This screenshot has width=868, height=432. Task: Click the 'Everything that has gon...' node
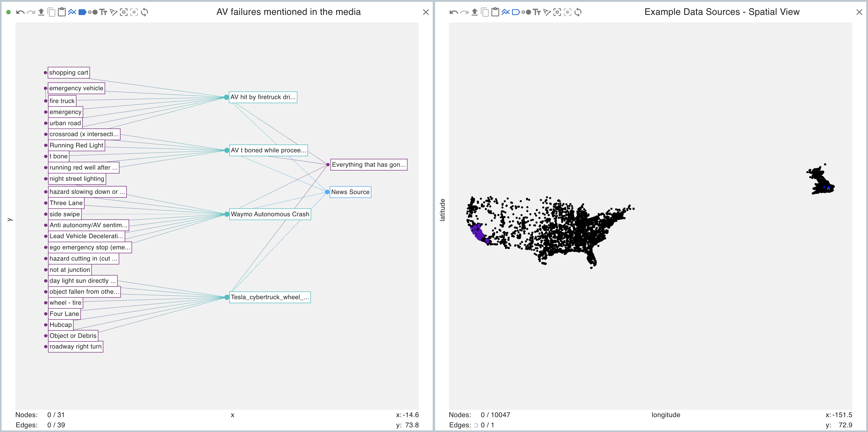click(x=369, y=165)
